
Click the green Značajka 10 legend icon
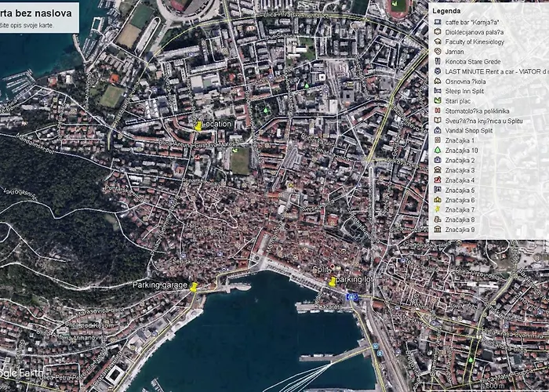[437, 151]
